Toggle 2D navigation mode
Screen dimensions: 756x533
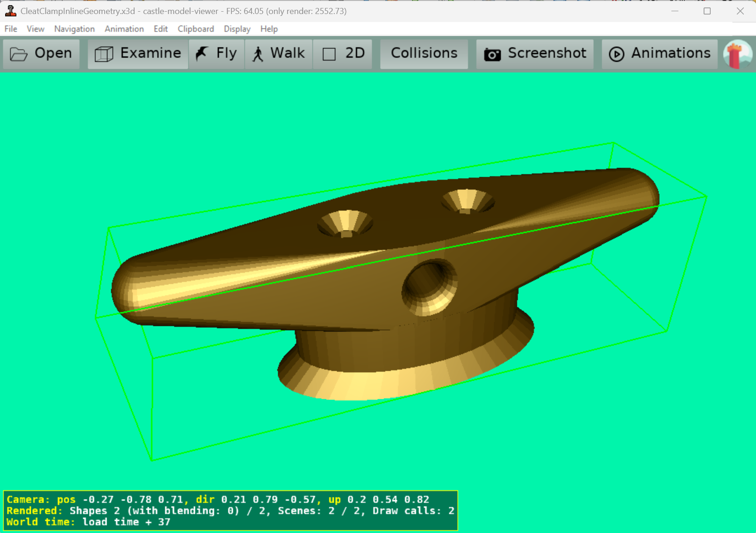click(x=343, y=54)
